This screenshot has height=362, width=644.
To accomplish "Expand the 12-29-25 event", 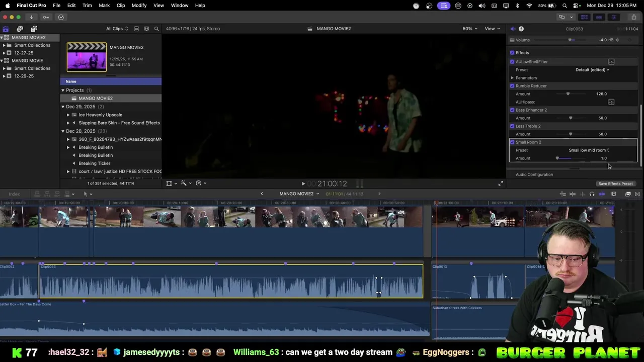I will click(x=4, y=76).
